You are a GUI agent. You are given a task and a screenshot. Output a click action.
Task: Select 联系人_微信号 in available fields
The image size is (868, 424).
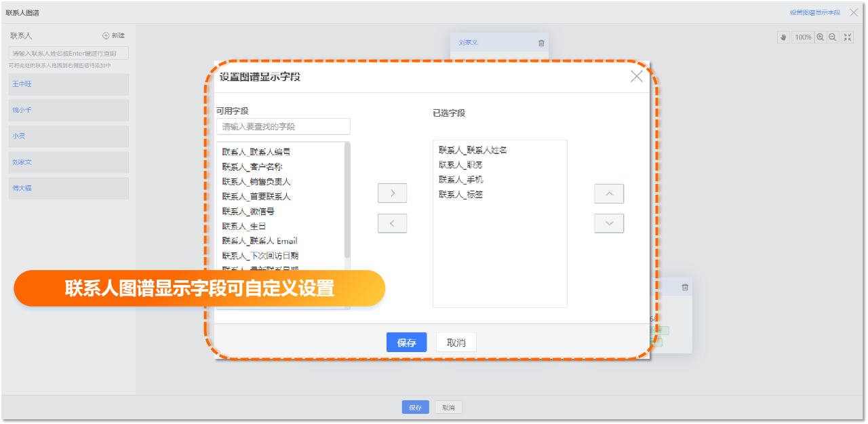tap(248, 212)
